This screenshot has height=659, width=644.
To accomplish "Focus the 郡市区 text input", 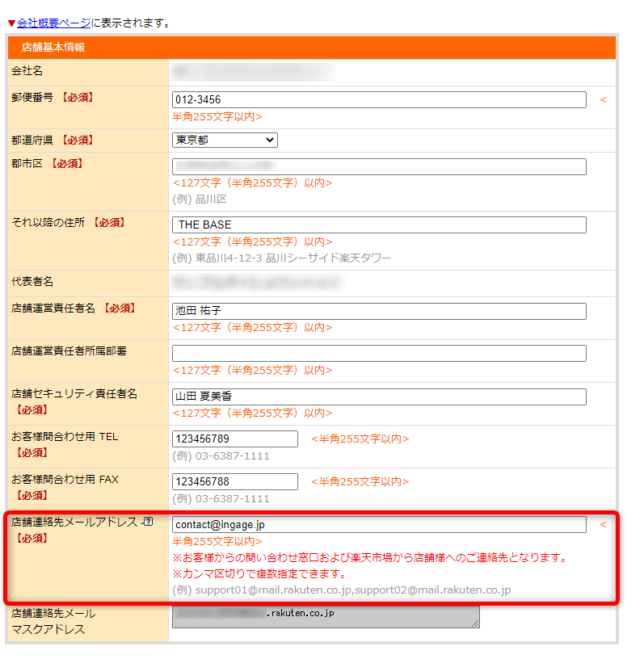I will (x=378, y=166).
